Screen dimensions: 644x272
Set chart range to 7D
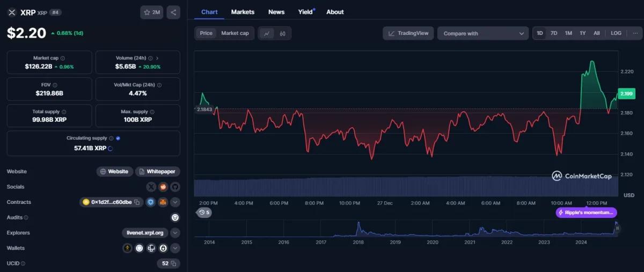pyautogui.click(x=554, y=33)
